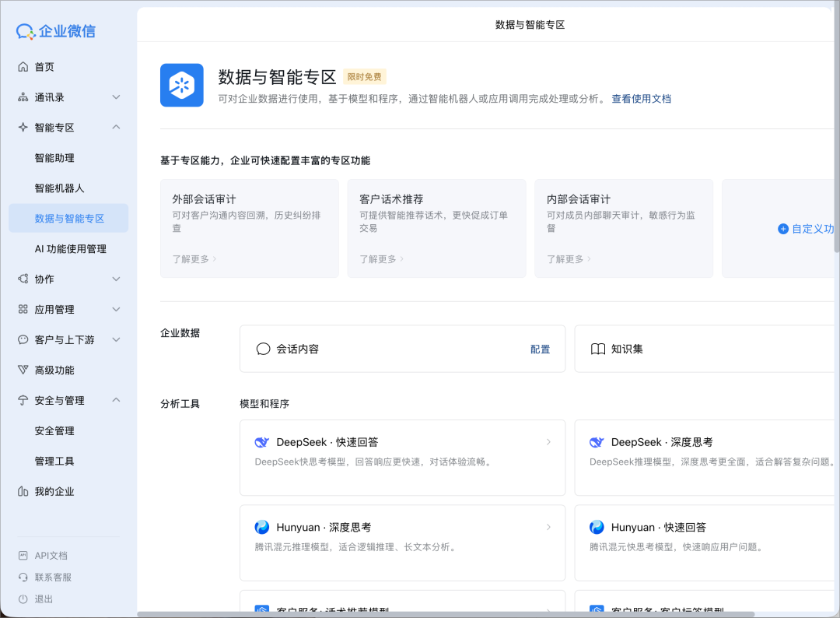Click the DeepSeek whale icon on 快速回答
The height and width of the screenshot is (618, 840).
click(x=262, y=442)
